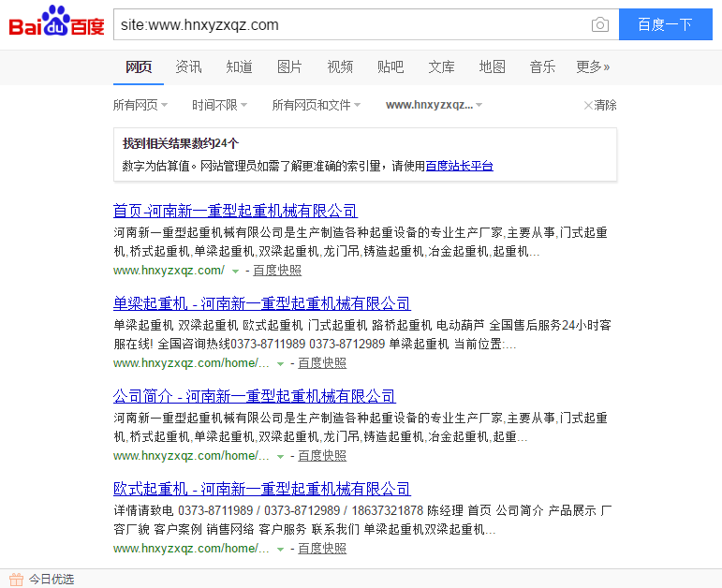Screen dimensions: 722x588
Task: Open result 欧式起重机 - 河南新一重型起重机械有限公司
Action: [x=262, y=489]
